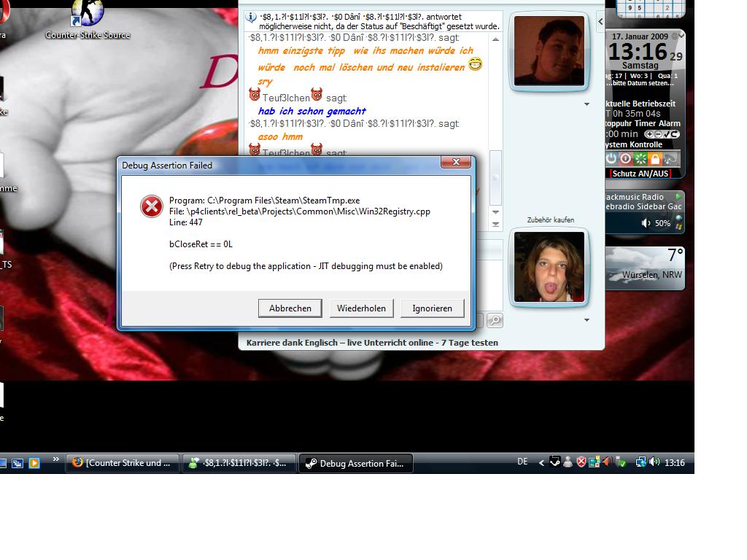The width and height of the screenshot is (747, 560).
Task: Click the green standby icon in System Kontrolle
Action: pyautogui.click(x=640, y=158)
